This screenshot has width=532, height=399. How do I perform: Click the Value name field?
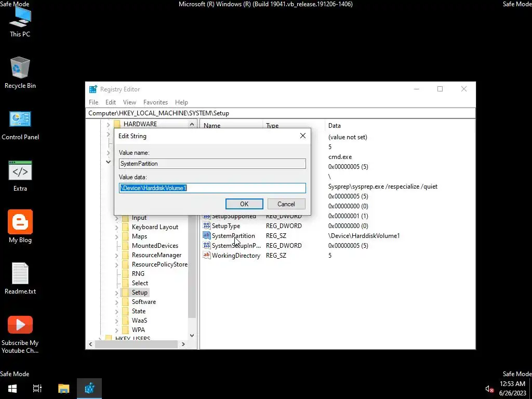coord(212,164)
